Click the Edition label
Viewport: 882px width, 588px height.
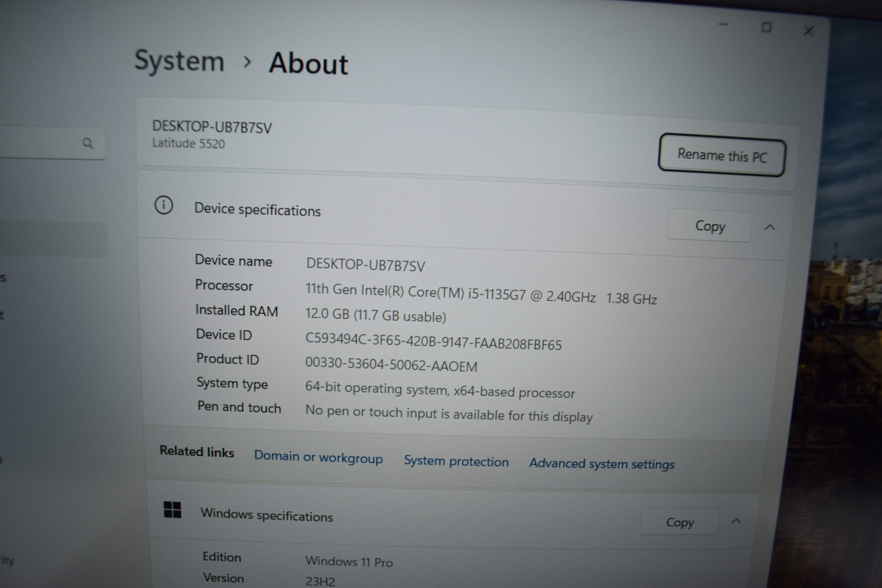tap(222, 557)
